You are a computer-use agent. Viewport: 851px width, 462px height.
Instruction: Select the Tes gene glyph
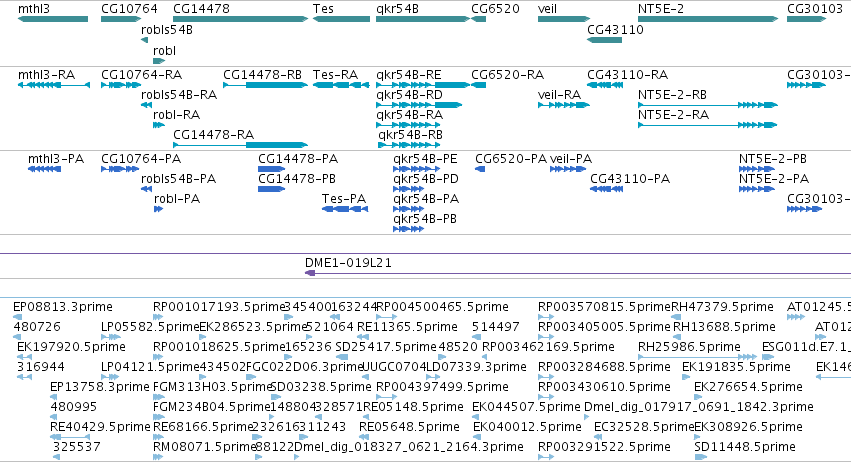(x=341, y=19)
